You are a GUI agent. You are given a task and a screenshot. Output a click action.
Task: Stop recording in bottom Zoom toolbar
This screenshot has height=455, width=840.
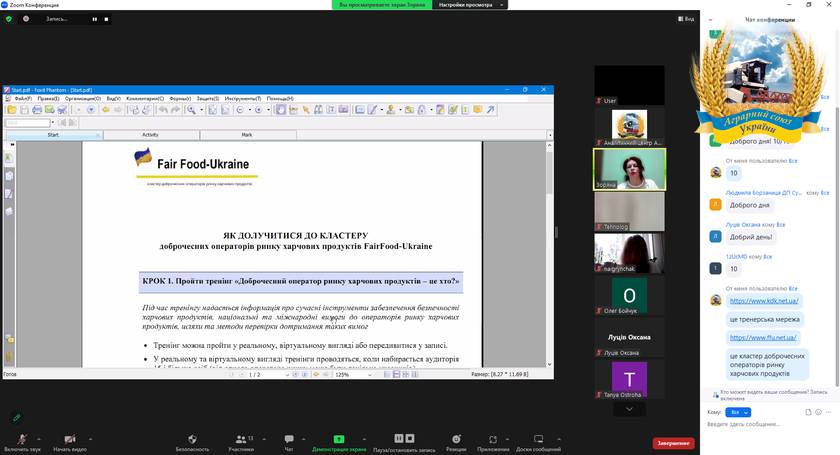(x=410, y=438)
